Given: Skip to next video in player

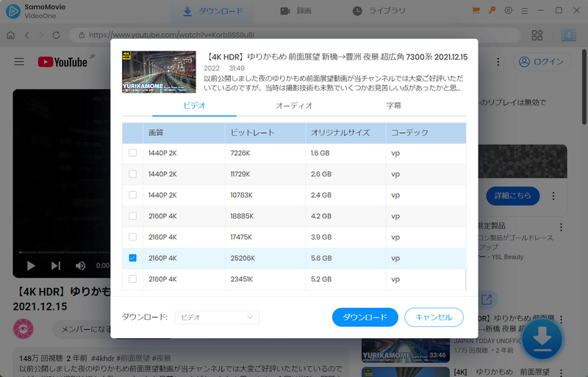Looking at the screenshot, I should tap(56, 265).
